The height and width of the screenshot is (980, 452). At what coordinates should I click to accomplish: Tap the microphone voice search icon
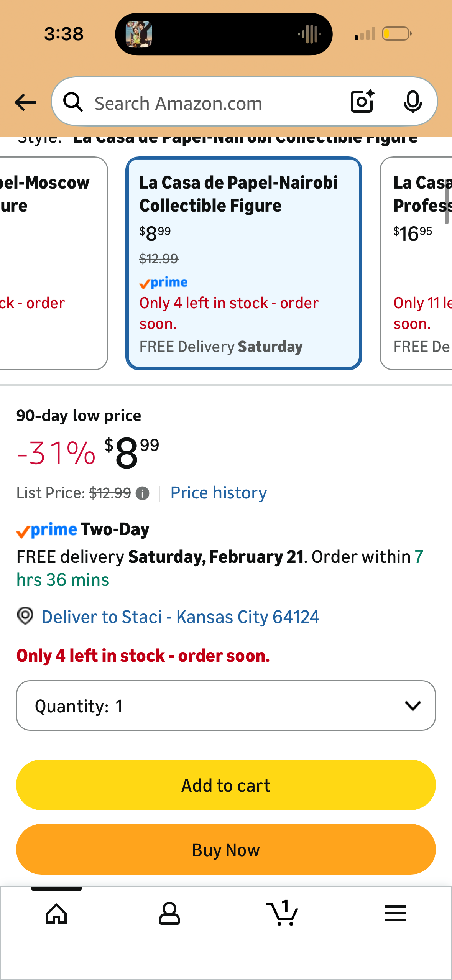point(413,102)
